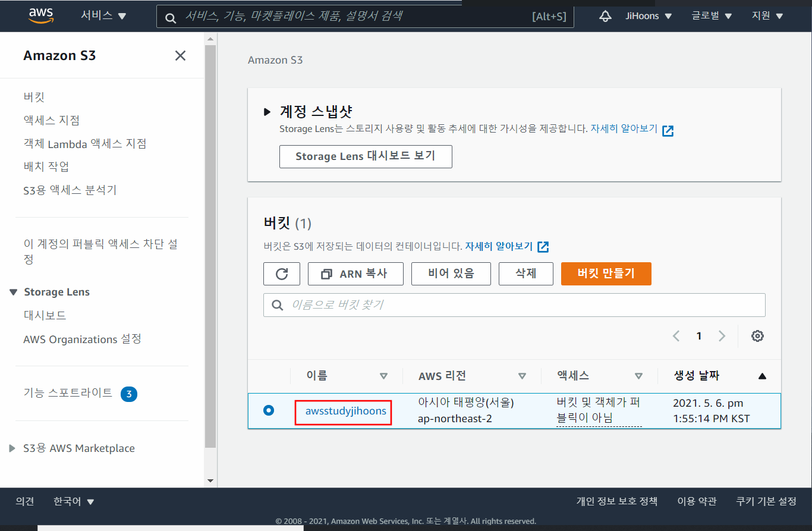Open the 지원 support dropdown
Screen dimensions: 812x531
767,16
